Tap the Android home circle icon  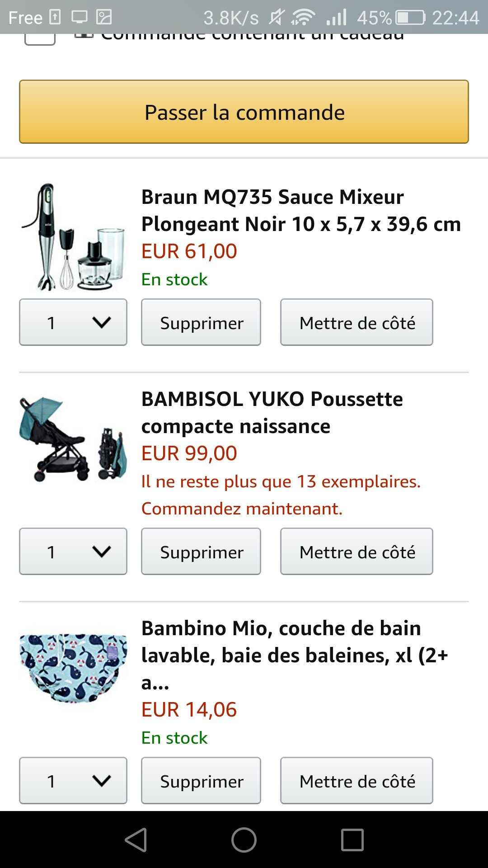(244, 840)
